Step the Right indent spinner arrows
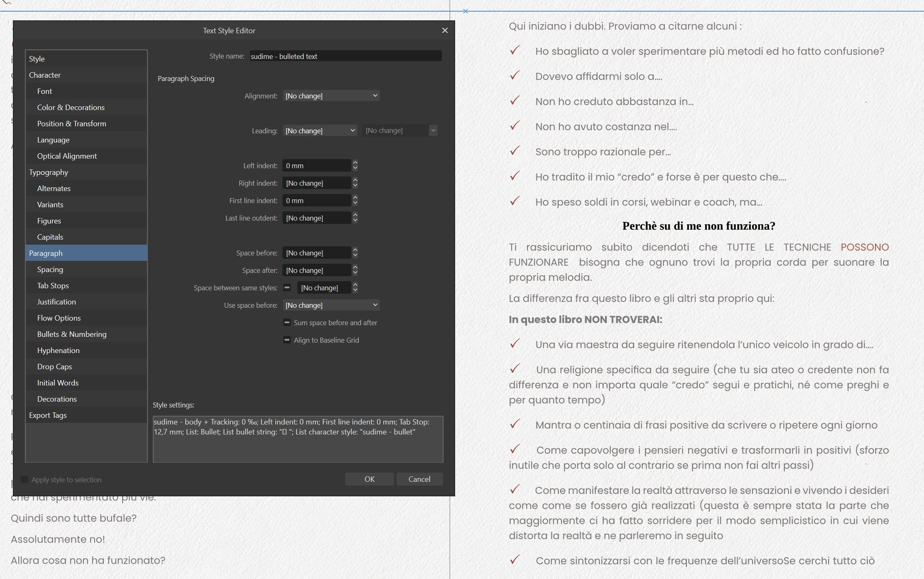This screenshot has width=924, height=579. click(355, 183)
